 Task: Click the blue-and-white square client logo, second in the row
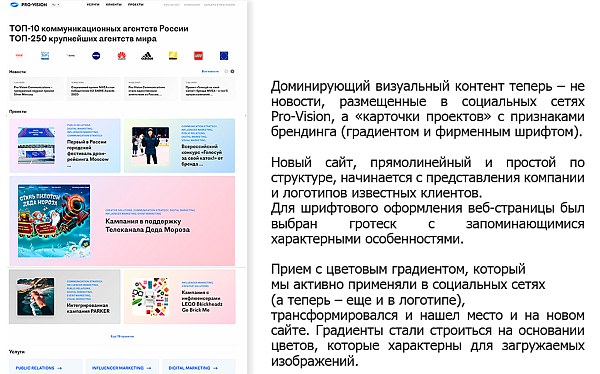[x=45, y=56]
